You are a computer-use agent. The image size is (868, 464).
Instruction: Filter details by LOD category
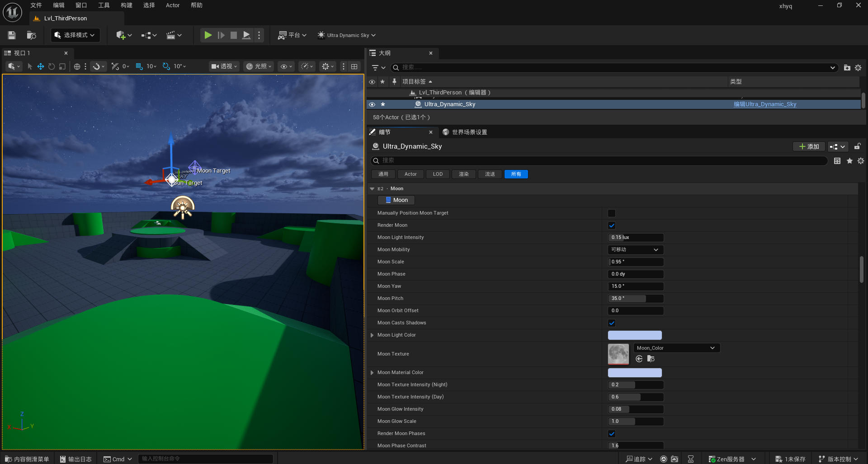point(438,174)
